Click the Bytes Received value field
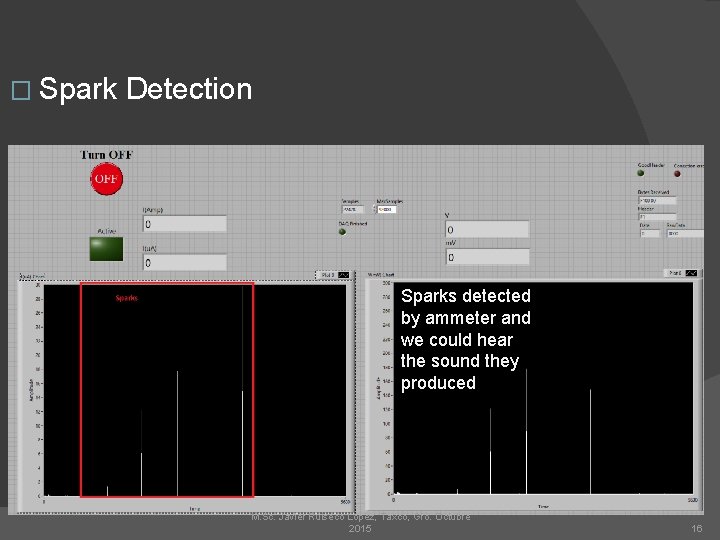This screenshot has height=540, width=720. click(x=657, y=201)
